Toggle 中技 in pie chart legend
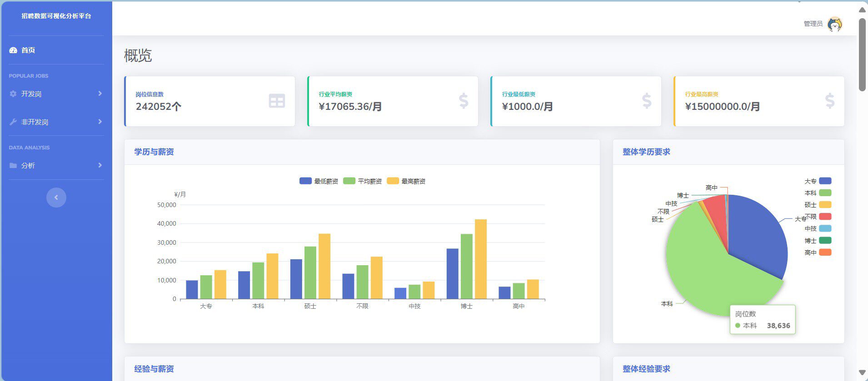The width and height of the screenshot is (868, 381). click(x=818, y=228)
